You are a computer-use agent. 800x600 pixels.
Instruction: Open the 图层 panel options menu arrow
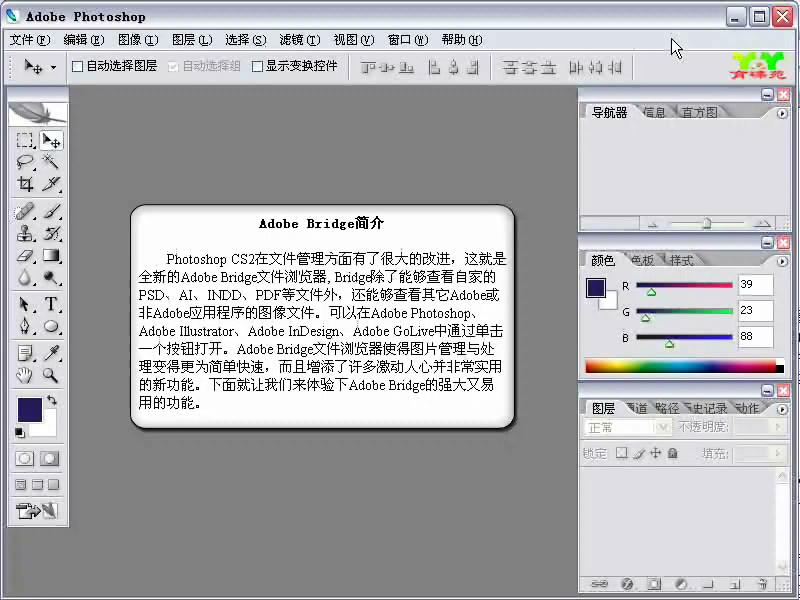(782, 409)
